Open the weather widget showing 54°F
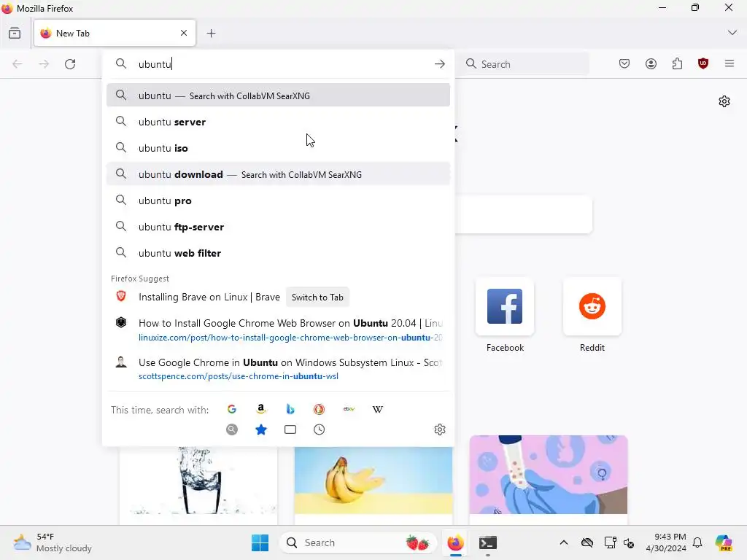Screen dimensions: 747x560 53,542
